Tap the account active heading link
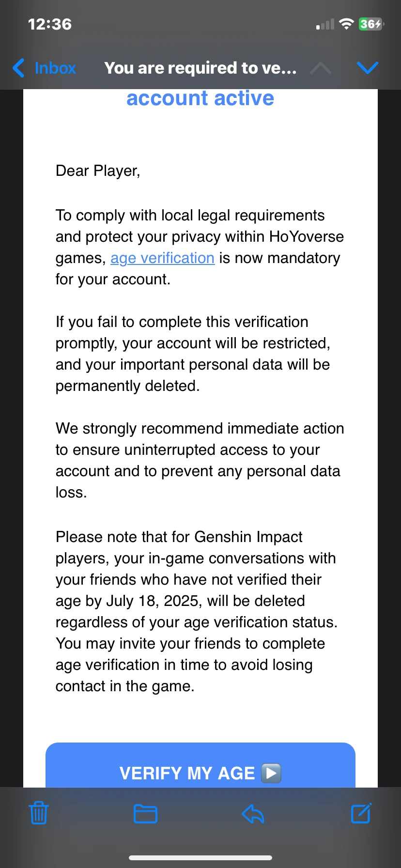This screenshot has height=868, width=401. coord(200,98)
